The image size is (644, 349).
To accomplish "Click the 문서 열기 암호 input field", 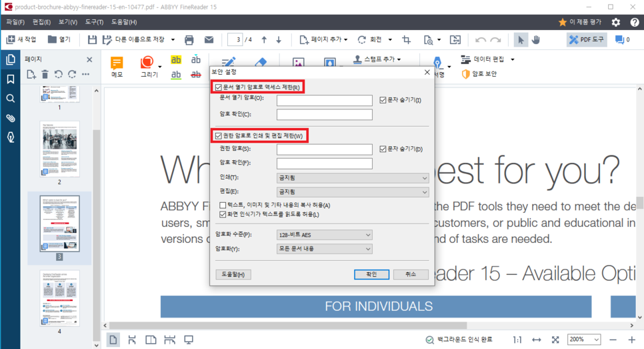I will 325,100.
